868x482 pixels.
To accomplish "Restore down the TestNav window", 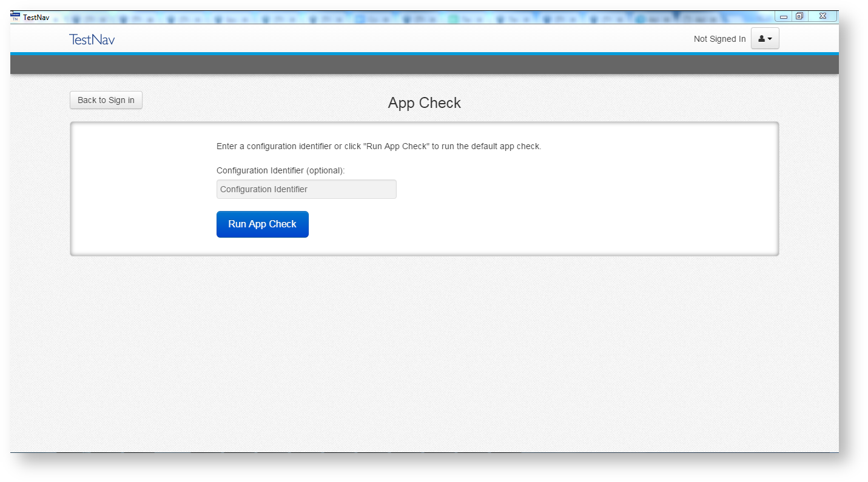I will point(799,16).
